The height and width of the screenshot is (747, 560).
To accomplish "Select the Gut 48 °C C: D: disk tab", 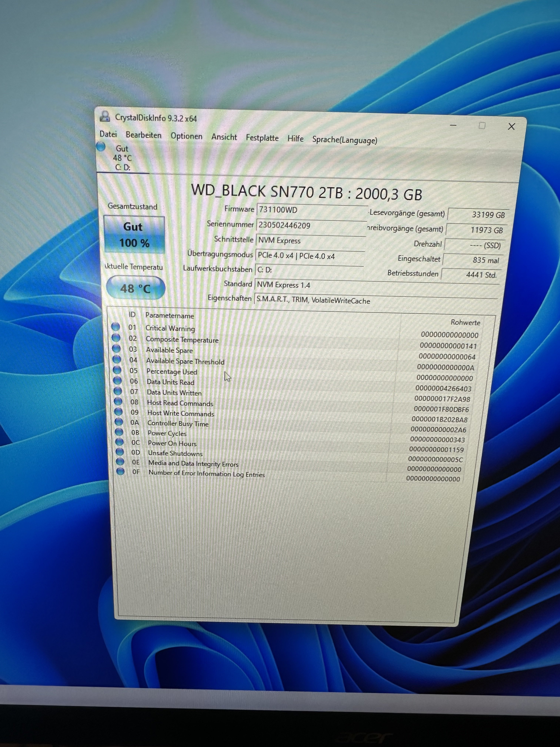I will (x=122, y=158).
